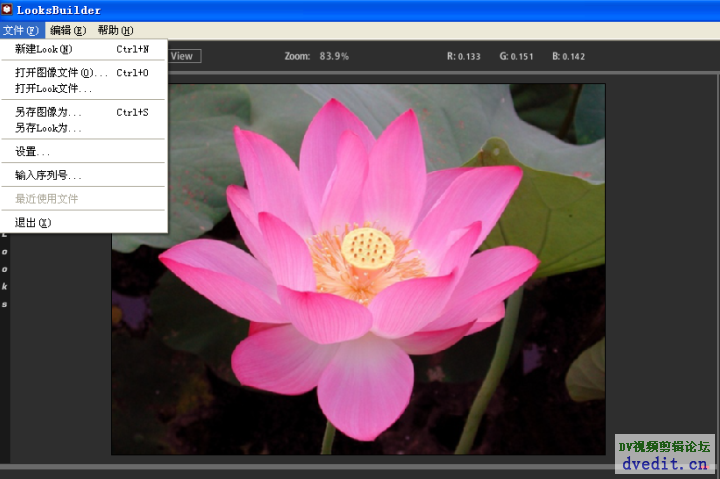Select 另存图像为... from File menu
The width and height of the screenshot is (720, 479).
coord(83,112)
